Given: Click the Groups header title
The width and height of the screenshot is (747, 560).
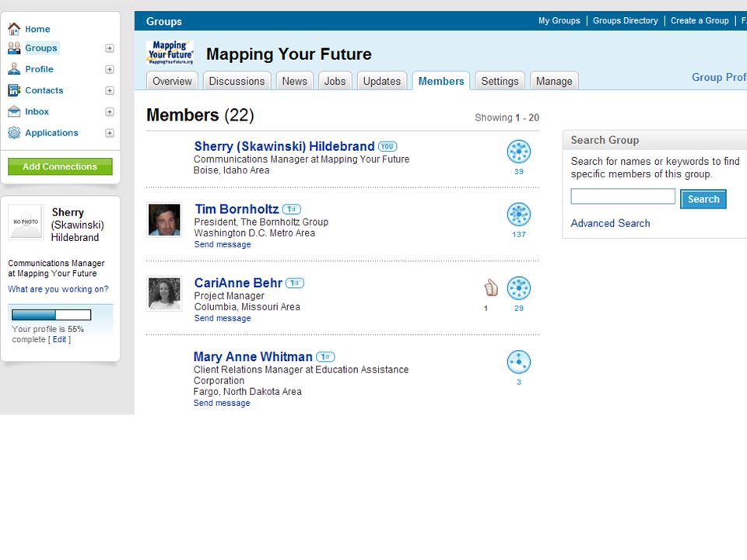Looking at the screenshot, I should pyautogui.click(x=164, y=22).
